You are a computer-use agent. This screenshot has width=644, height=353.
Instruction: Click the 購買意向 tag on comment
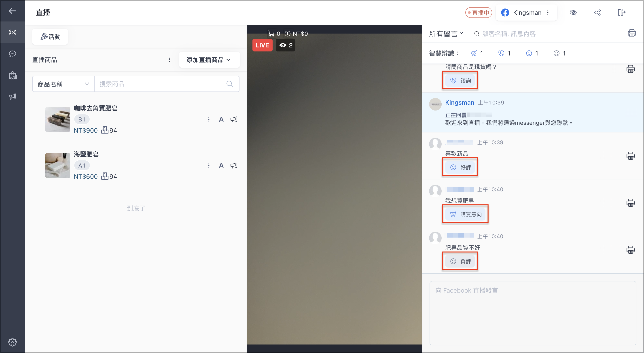(465, 214)
